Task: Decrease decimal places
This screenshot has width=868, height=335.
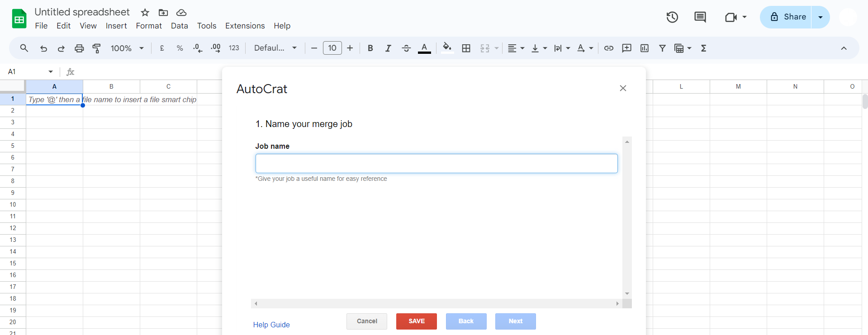Action: coord(198,48)
